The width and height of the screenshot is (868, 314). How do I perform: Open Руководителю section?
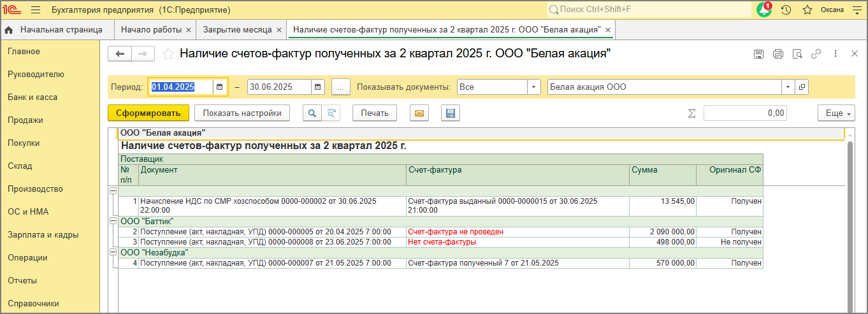tap(36, 75)
